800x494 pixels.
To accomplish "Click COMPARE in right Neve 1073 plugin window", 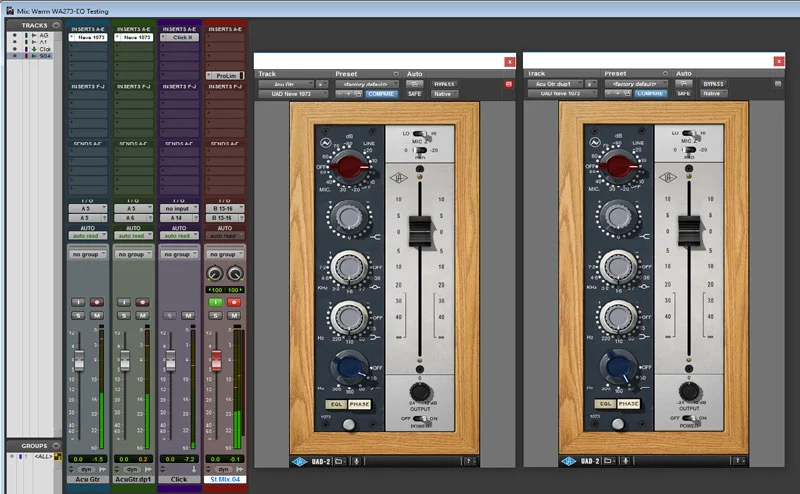I will click(651, 93).
